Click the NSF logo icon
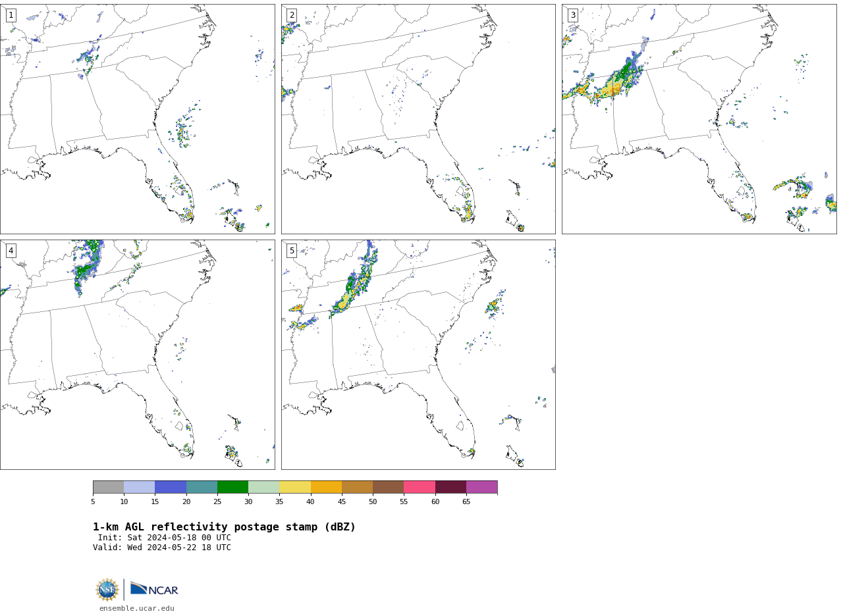843x616 pixels. (107, 590)
